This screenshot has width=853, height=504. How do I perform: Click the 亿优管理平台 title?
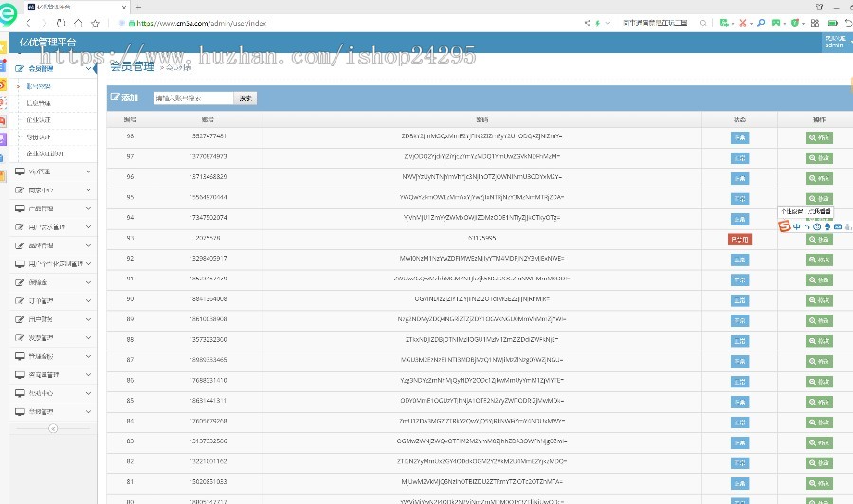point(48,42)
